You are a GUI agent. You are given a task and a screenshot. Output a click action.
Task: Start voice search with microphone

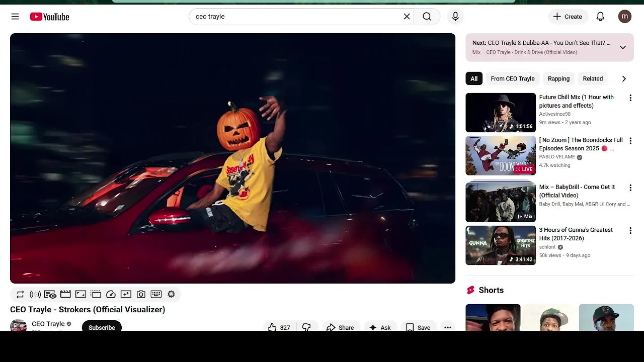tap(455, 17)
